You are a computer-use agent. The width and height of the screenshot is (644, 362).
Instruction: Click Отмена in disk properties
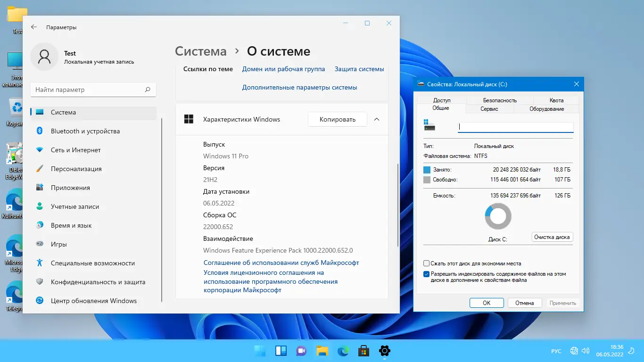524,303
